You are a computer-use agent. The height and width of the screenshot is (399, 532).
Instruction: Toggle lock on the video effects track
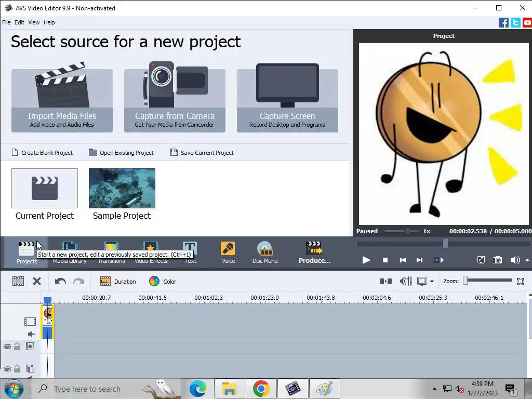[x=17, y=347]
